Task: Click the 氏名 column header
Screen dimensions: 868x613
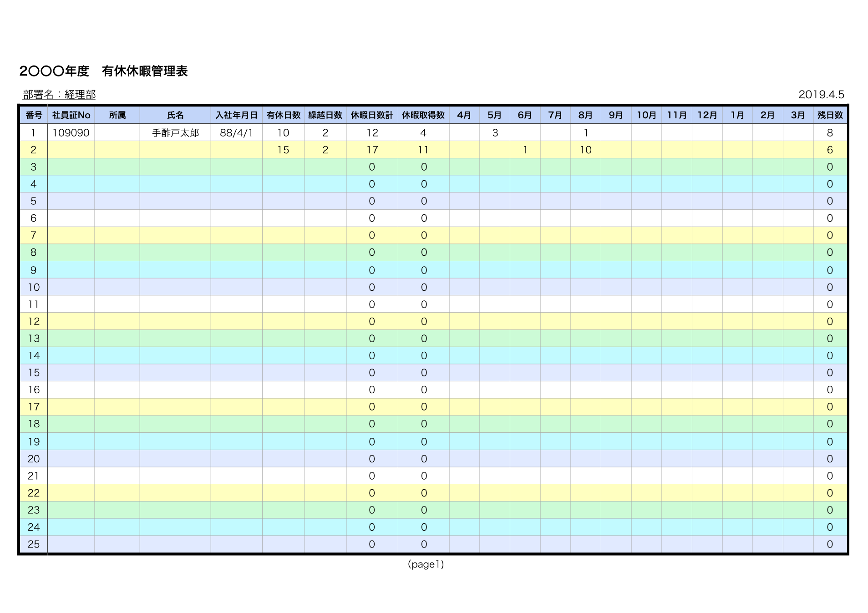Action: (175, 115)
